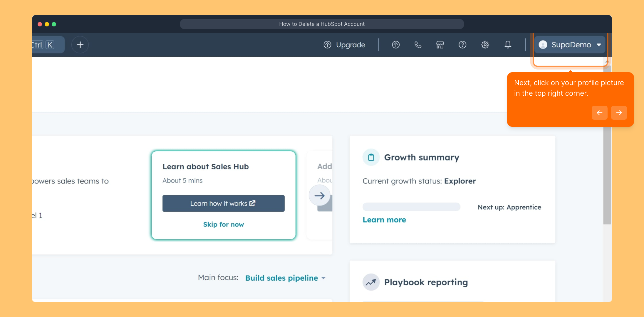644x317 pixels.
Task: Open the notifications bell
Action: point(508,45)
